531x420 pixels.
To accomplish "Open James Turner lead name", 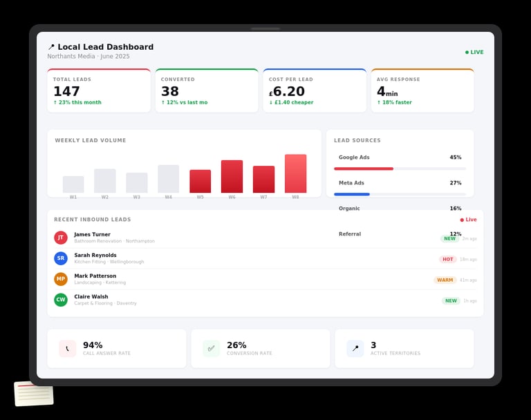I will click(92, 235).
